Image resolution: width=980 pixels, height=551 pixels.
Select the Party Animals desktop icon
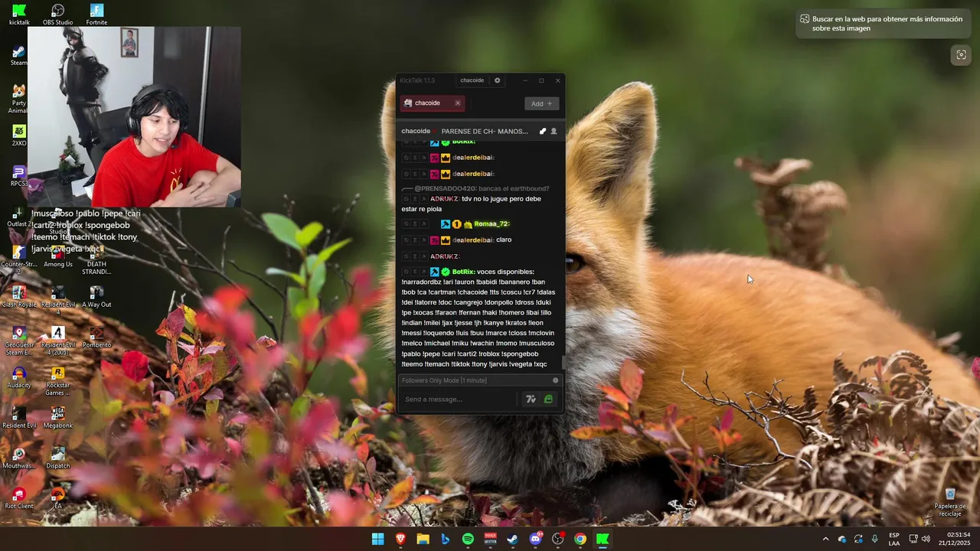click(19, 99)
